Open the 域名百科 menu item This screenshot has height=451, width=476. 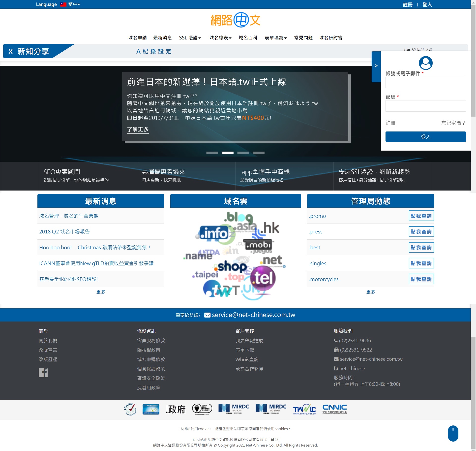[x=248, y=38]
